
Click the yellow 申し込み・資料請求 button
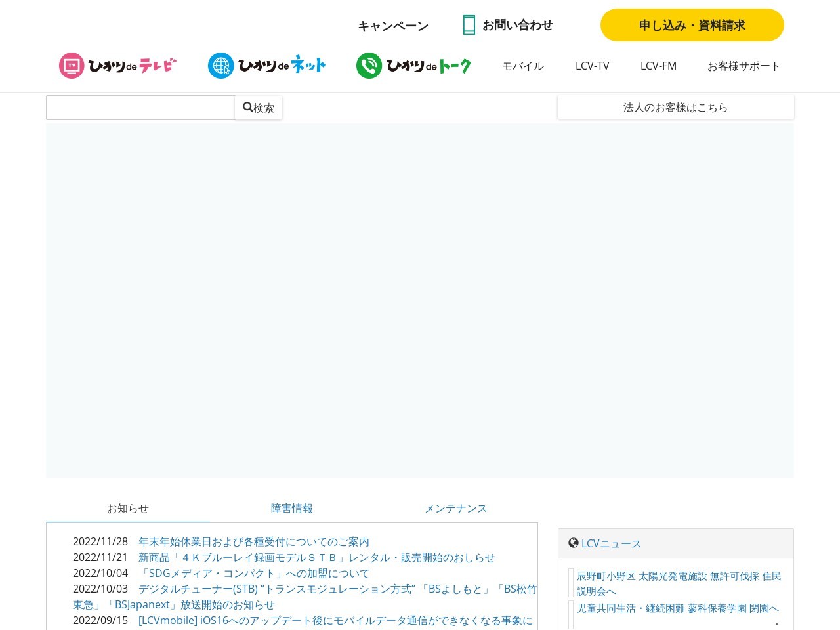click(x=692, y=25)
